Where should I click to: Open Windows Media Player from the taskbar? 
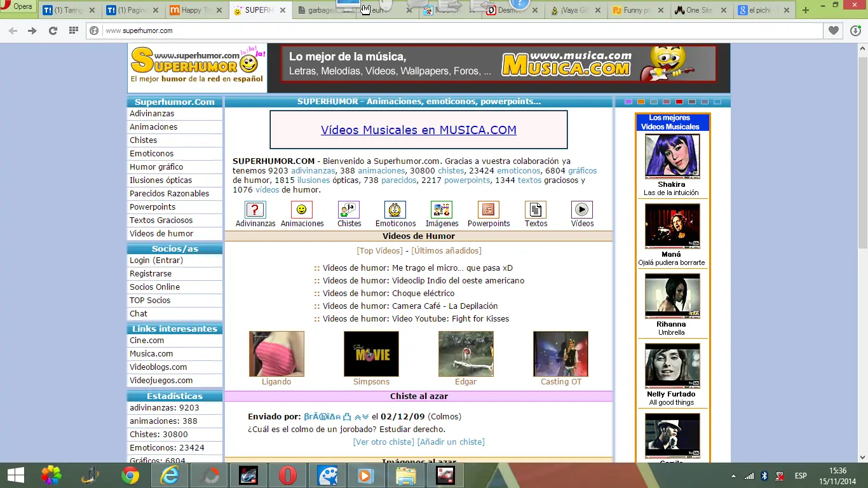click(367, 475)
